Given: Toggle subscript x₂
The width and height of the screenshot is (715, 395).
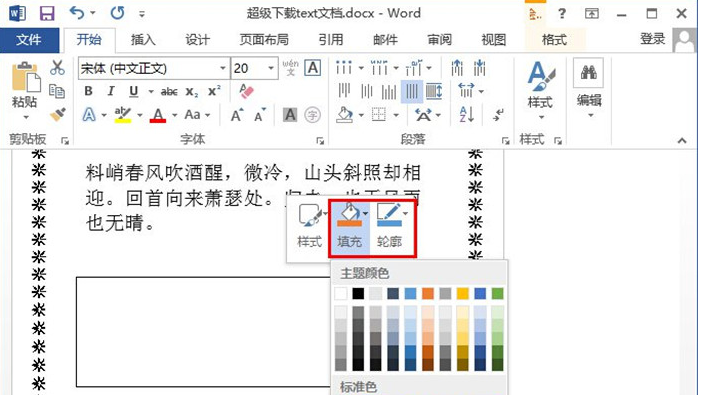Looking at the screenshot, I should pos(192,92).
